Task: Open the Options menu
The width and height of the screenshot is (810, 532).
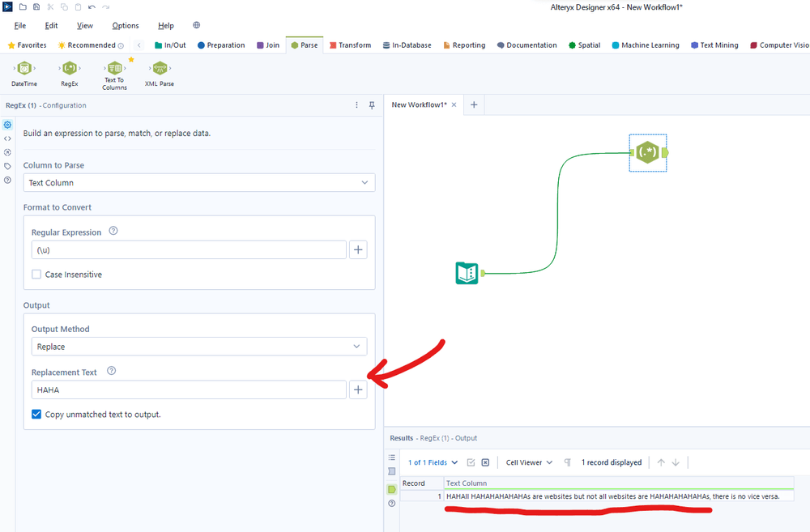Action: click(x=126, y=25)
